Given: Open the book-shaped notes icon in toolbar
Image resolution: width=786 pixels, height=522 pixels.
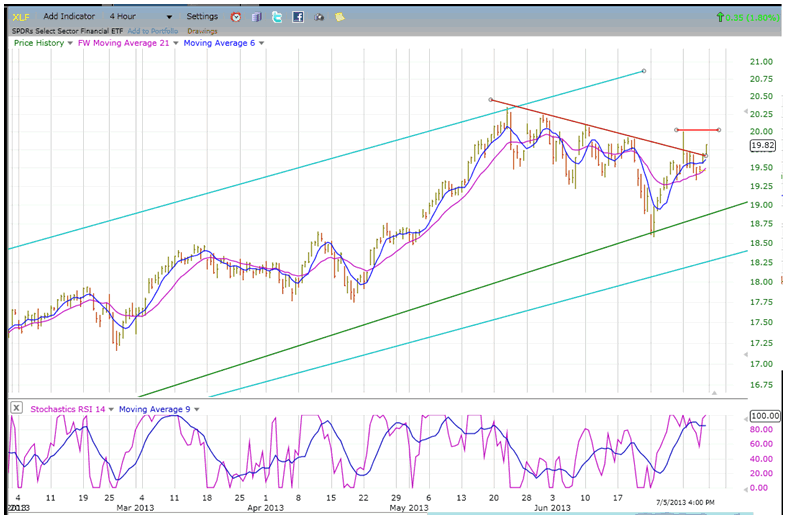Looking at the screenshot, I should (256, 17).
